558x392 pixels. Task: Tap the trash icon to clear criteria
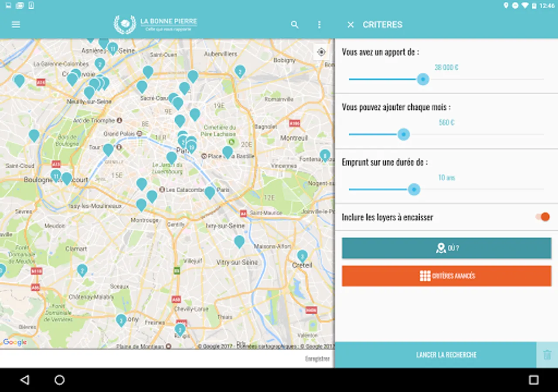click(x=547, y=355)
